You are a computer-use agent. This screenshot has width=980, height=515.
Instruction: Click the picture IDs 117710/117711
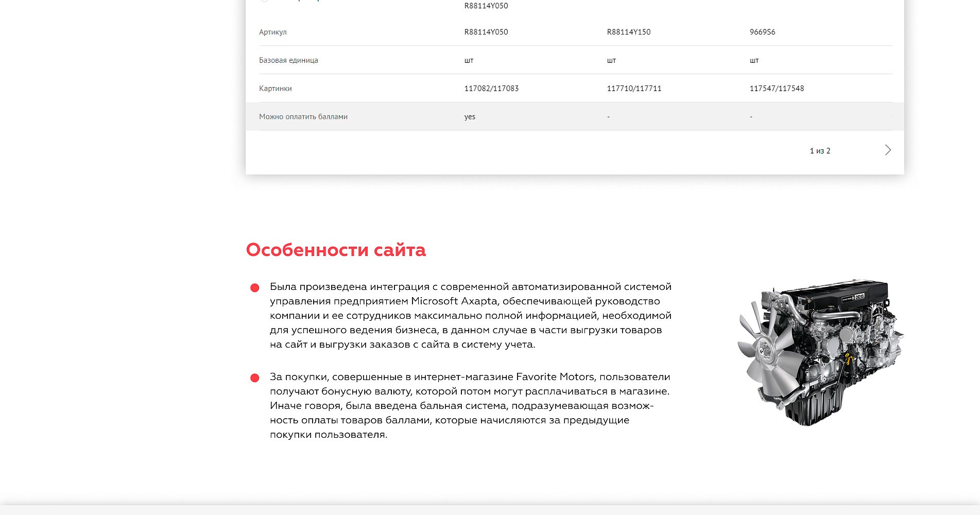[634, 89]
